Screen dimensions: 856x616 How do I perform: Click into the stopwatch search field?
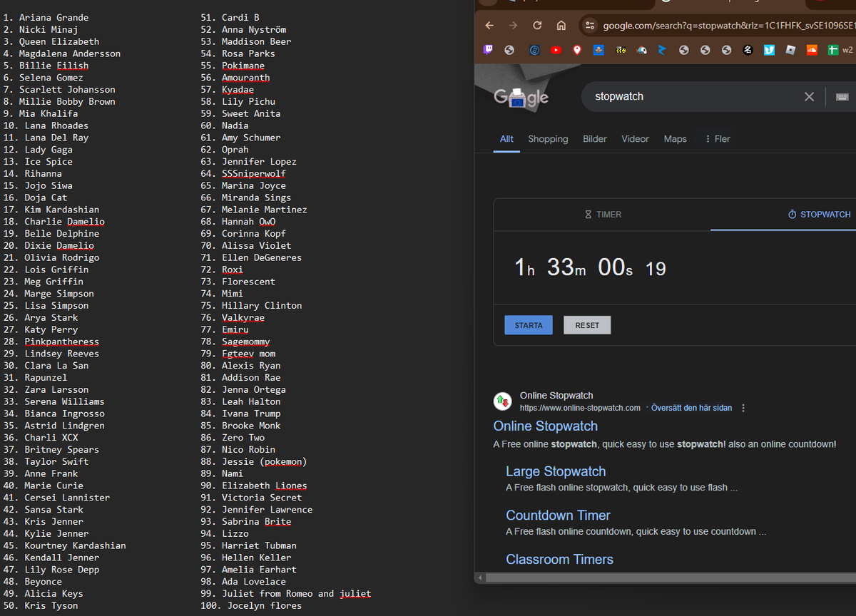point(692,96)
